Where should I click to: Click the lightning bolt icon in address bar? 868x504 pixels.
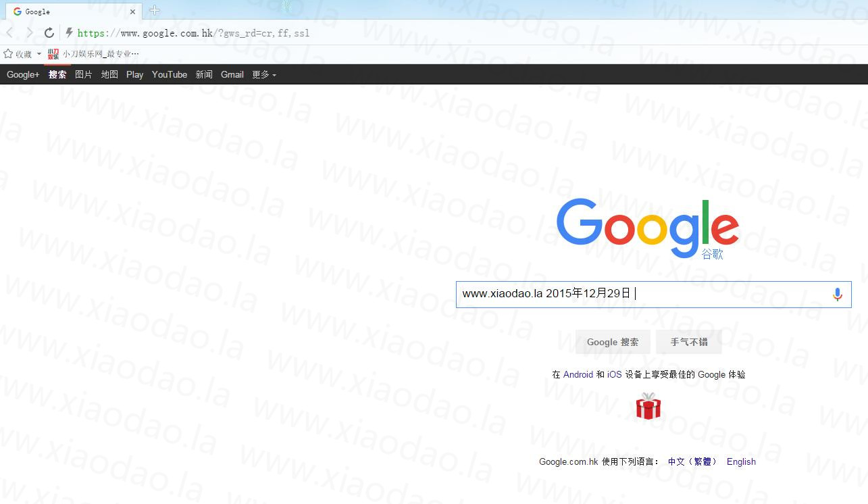(69, 32)
